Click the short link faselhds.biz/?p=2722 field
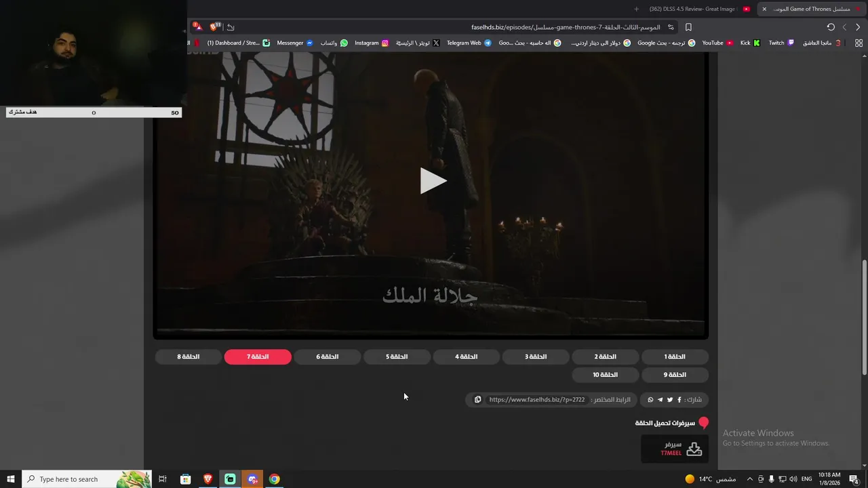868x488 pixels. (x=537, y=400)
